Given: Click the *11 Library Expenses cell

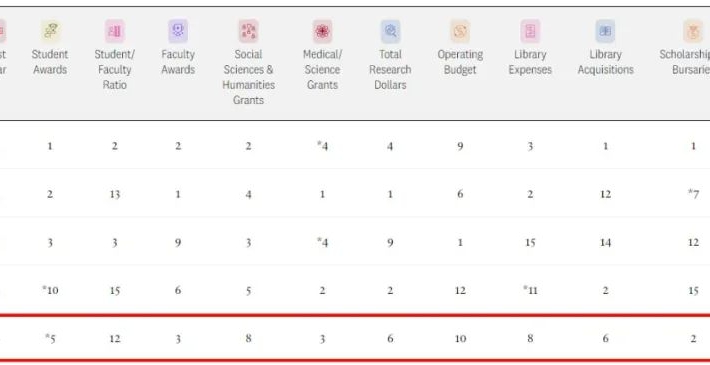Looking at the screenshot, I should click(x=530, y=290).
